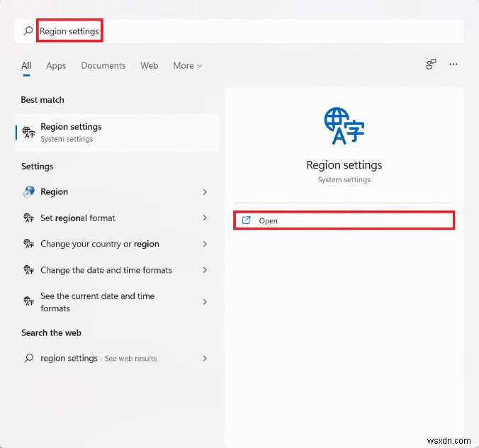Expand the region settings web results chevron
Screen dimensions: 479x448
click(205, 358)
